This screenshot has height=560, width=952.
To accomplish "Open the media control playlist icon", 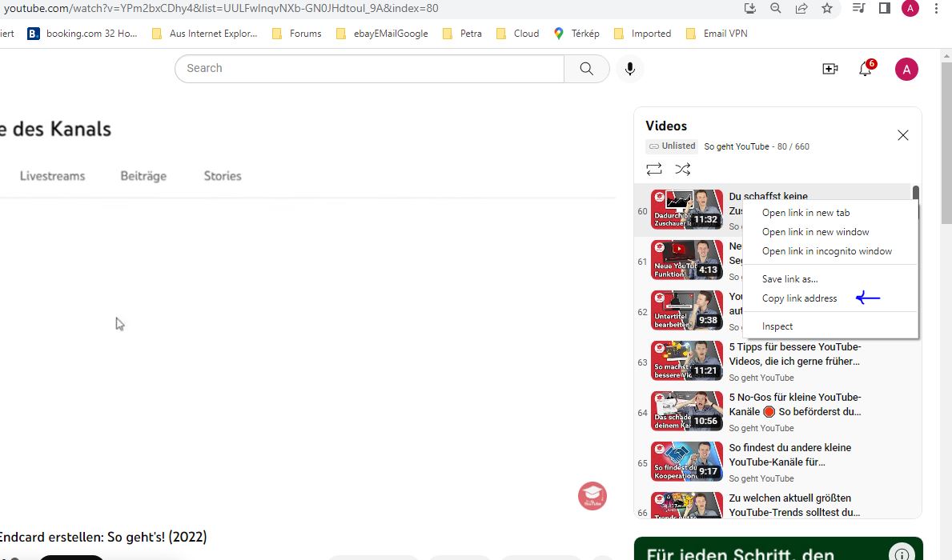I will (x=858, y=8).
